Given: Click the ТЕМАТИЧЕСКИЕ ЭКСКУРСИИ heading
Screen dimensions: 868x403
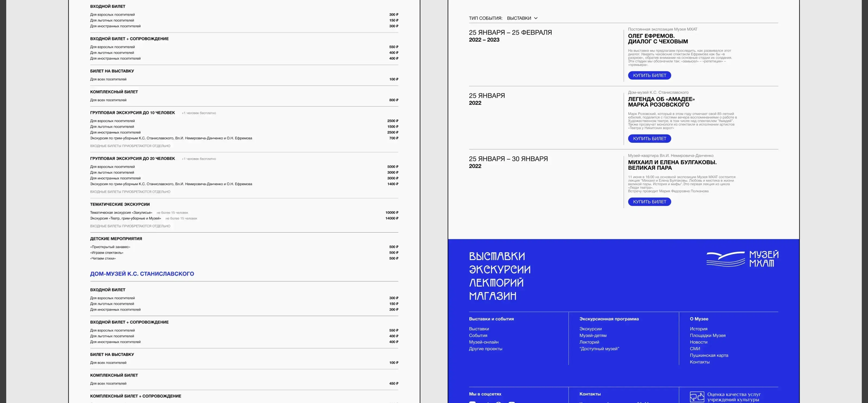Looking at the screenshot, I should (120, 204).
